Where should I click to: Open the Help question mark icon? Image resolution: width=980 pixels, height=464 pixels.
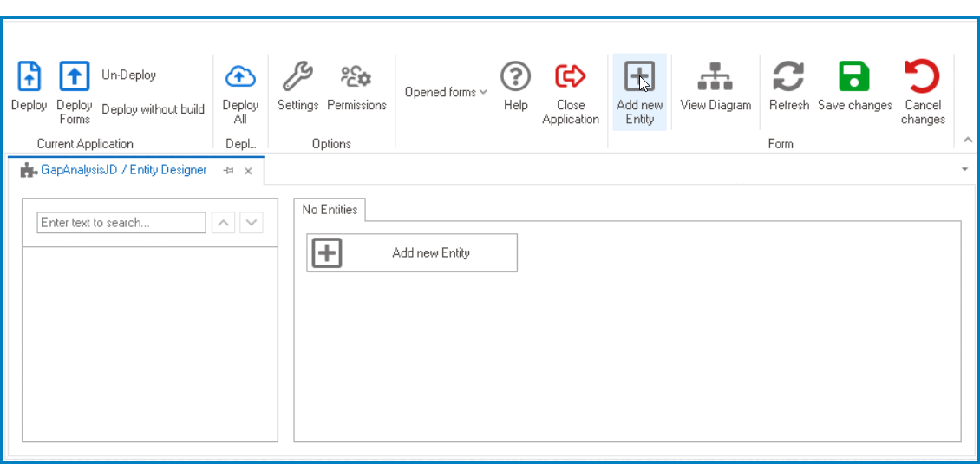[516, 76]
